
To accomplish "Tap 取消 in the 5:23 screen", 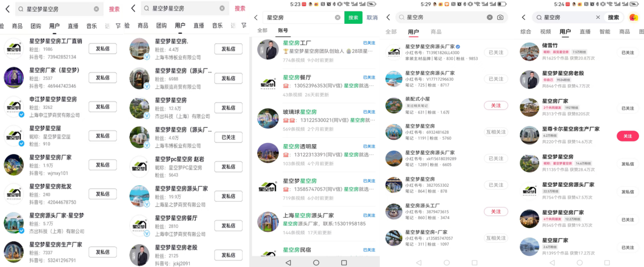I will coord(372,17).
